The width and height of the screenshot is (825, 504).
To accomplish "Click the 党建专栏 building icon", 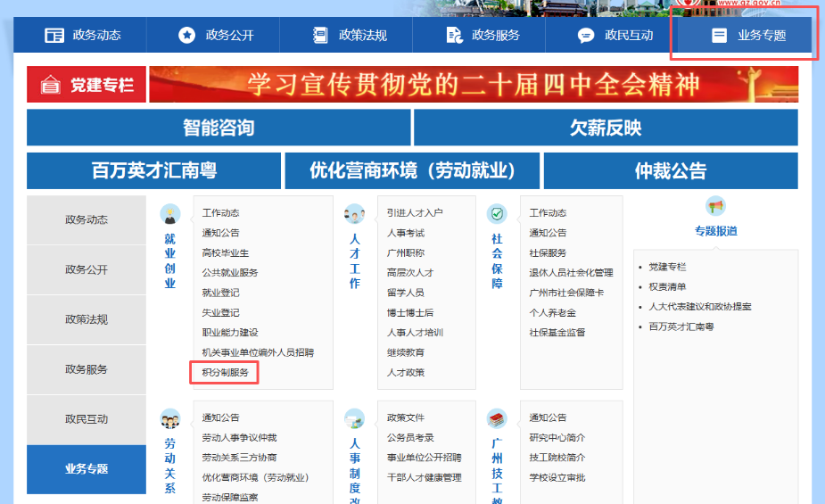I will pyautogui.click(x=51, y=84).
